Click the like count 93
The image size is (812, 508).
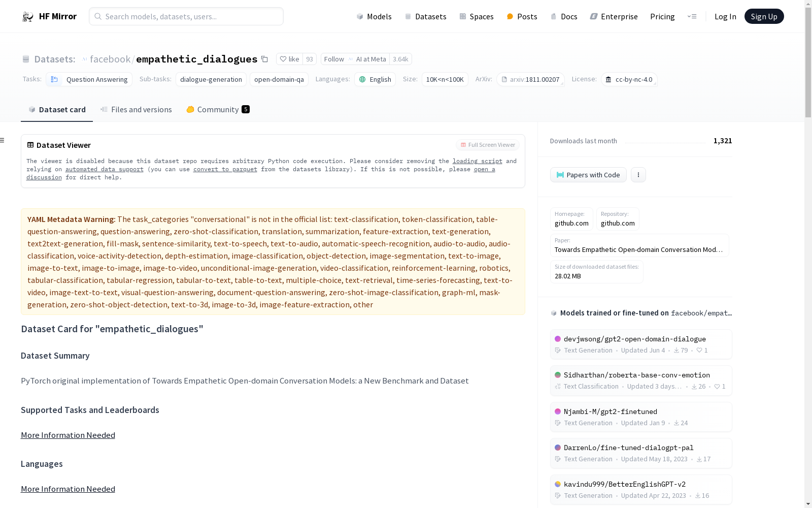[x=310, y=59]
